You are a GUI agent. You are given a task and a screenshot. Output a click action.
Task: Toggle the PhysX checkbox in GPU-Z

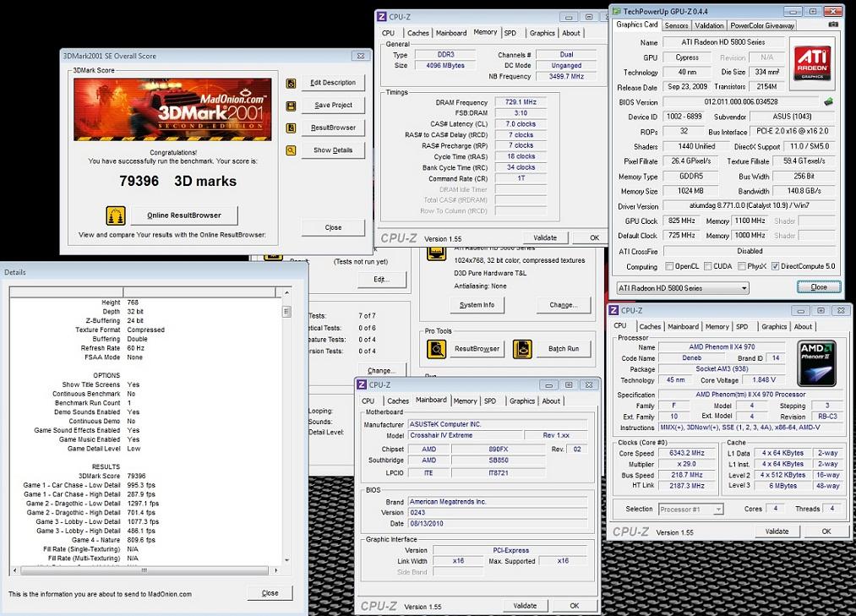(741, 266)
